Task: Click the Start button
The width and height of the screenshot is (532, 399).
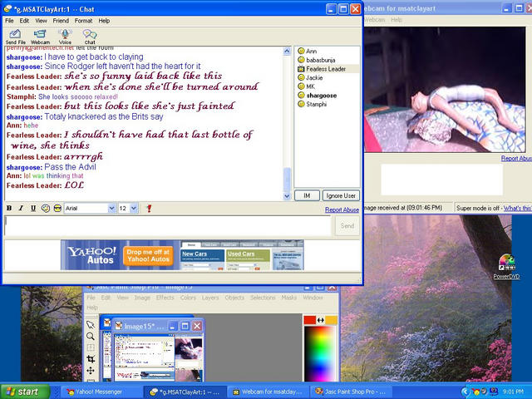Action: point(24,392)
